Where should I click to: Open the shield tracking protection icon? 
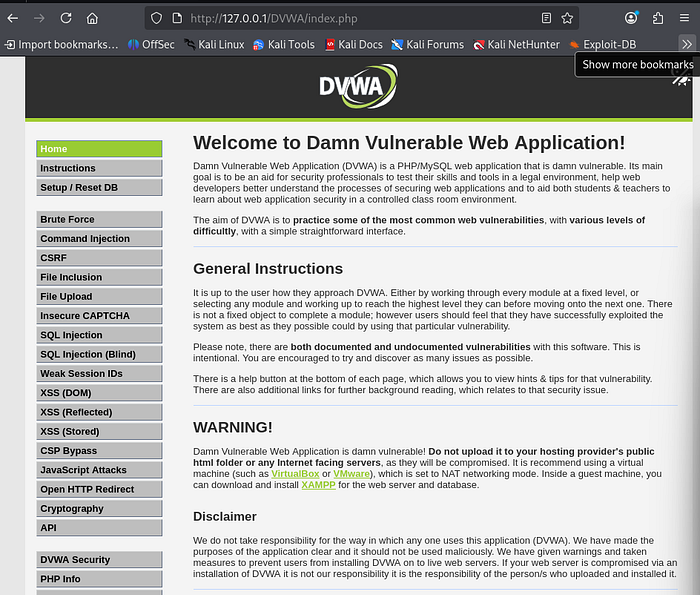[156, 18]
